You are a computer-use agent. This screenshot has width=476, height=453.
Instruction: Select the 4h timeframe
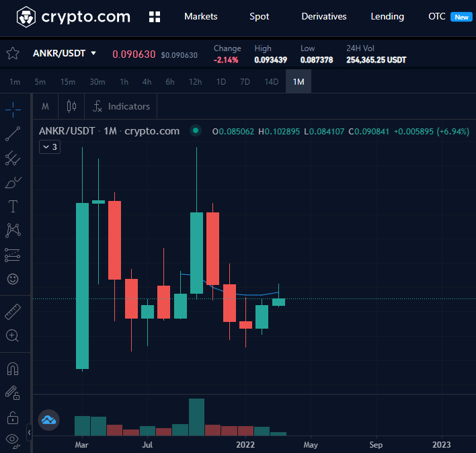click(x=147, y=82)
